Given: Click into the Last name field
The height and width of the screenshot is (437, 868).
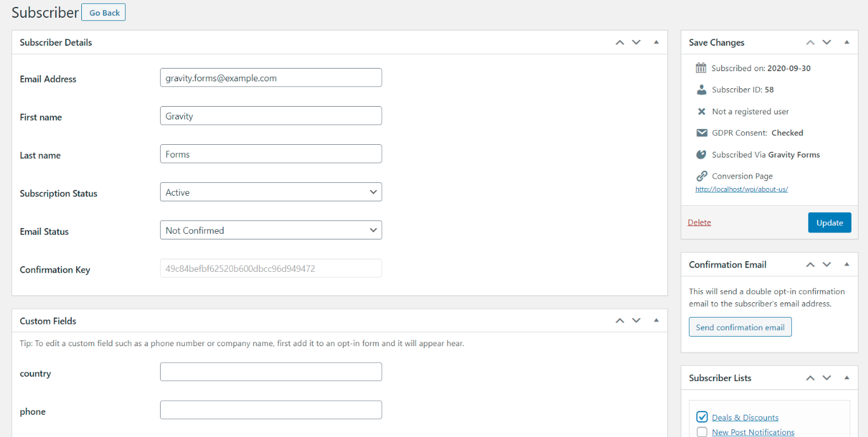Looking at the screenshot, I should pos(271,154).
